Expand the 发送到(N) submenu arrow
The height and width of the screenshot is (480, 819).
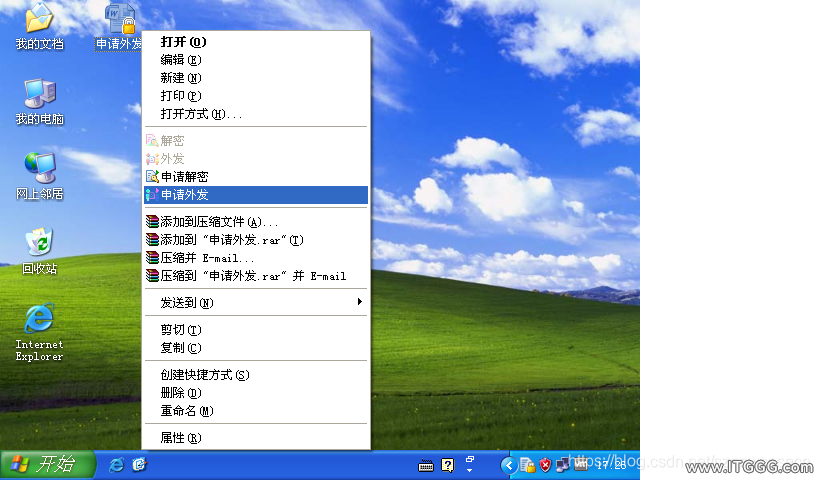point(359,302)
